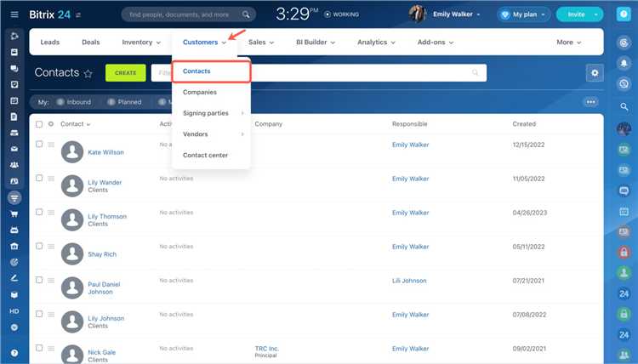Open the Invite button's arrow dropdown

(x=596, y=14)
